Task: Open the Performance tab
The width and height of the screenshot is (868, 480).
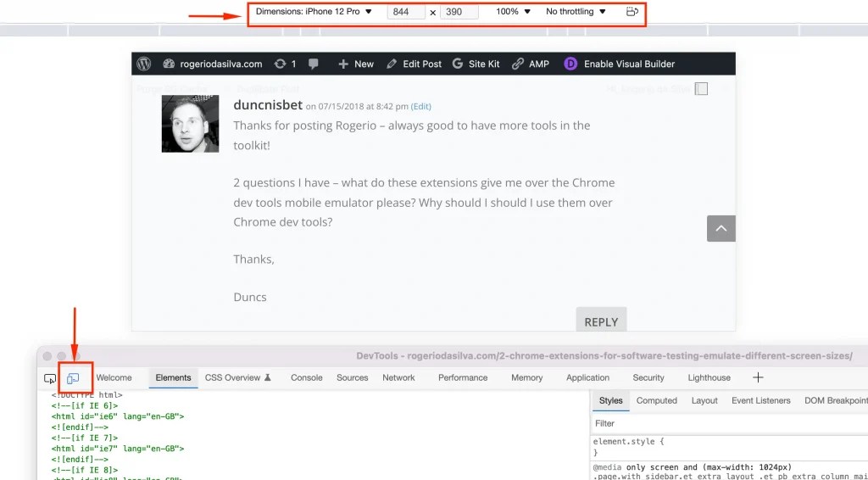Action: [x=463, y=377]
